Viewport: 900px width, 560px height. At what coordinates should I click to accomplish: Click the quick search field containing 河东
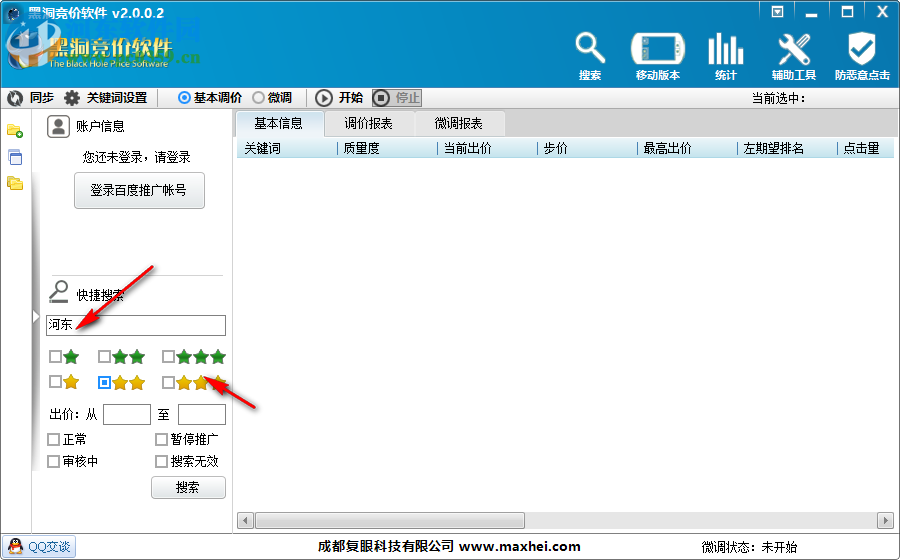point(136,325)
